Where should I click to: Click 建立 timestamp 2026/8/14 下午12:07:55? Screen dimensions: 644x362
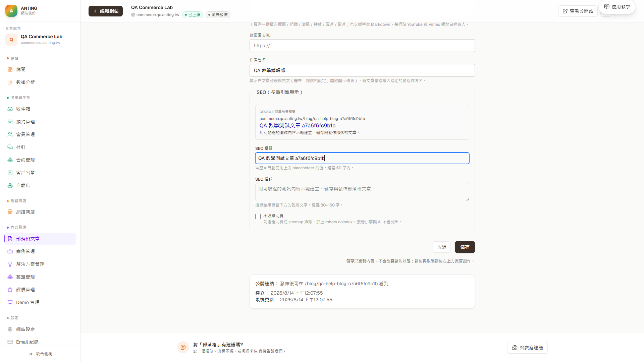[297, 293]
